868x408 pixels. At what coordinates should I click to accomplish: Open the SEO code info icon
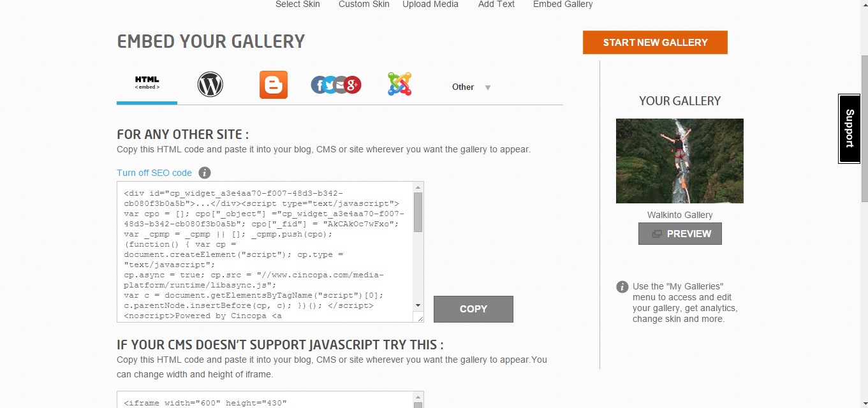click(x=205, y=173)
